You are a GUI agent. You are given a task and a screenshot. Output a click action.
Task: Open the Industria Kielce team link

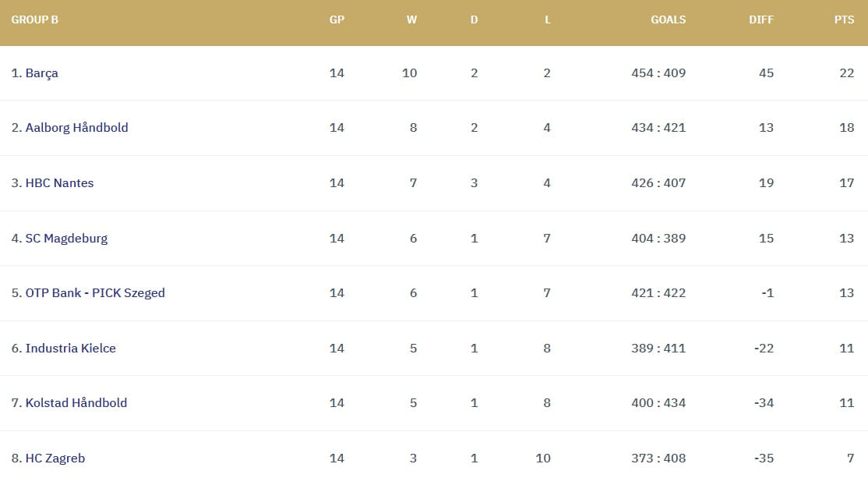coord(70,349)
